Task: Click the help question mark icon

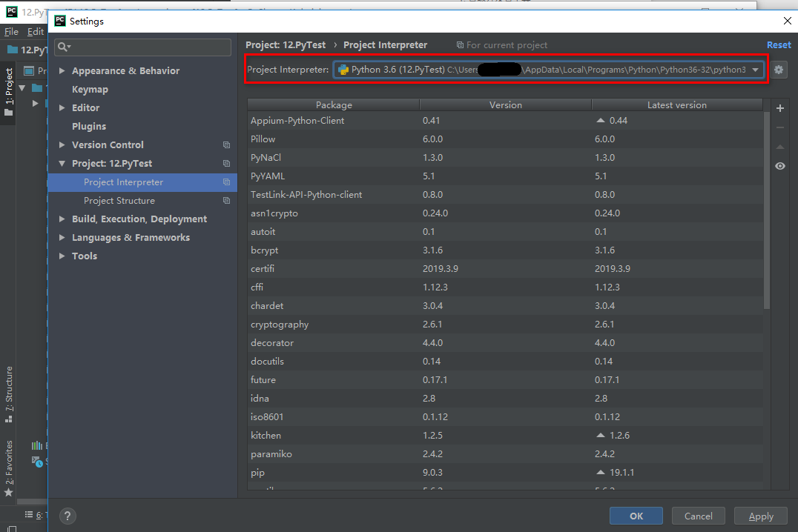Action: [67, 515]
